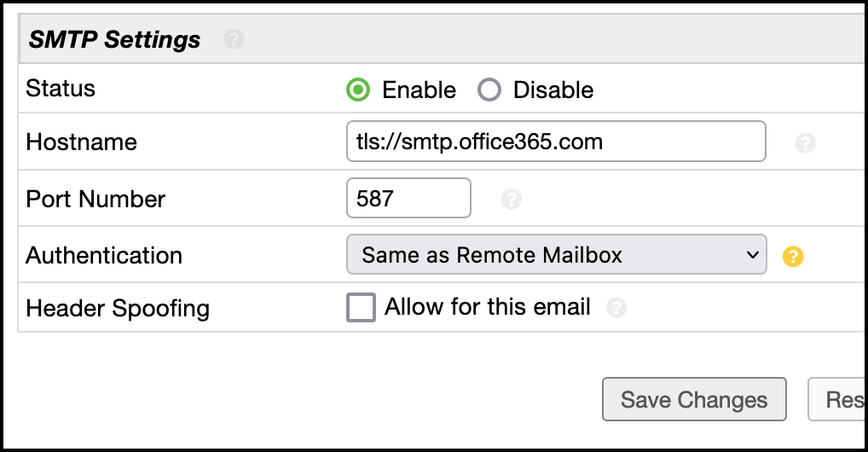Click the "Allow for this email" label text
The image size is (868, 452).
[x=487, y=307]
